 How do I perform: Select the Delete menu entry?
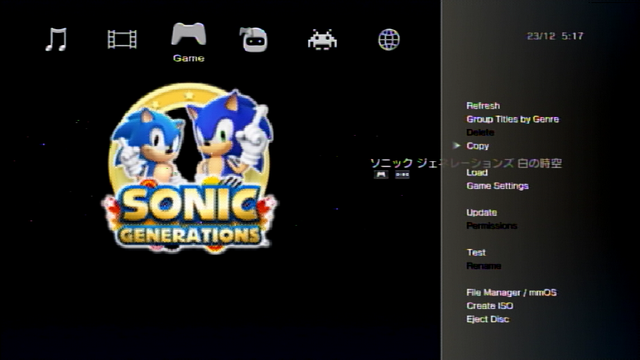point(480,132)
